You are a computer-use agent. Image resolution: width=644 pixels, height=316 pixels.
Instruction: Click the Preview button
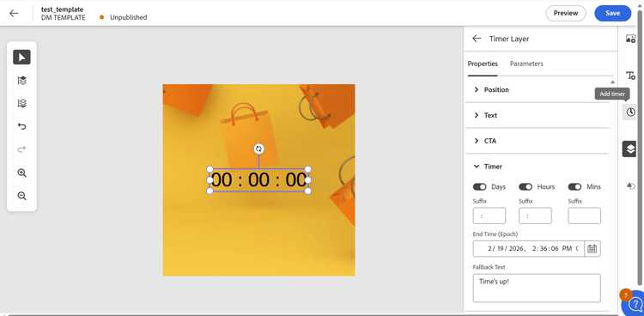[x=566, y=13]
